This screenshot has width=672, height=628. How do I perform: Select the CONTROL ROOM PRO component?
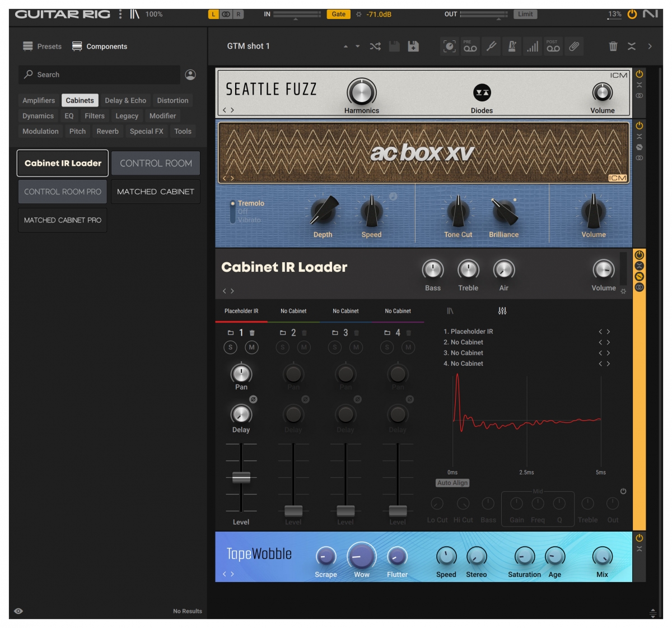click(x=63, y=192)
